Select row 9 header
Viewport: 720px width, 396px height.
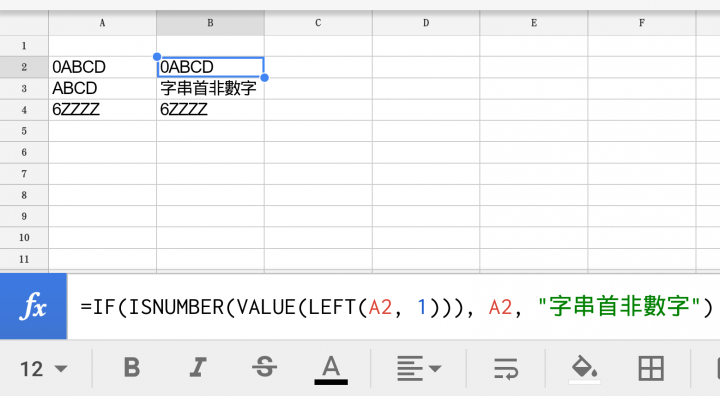click(x=24, y=216)
